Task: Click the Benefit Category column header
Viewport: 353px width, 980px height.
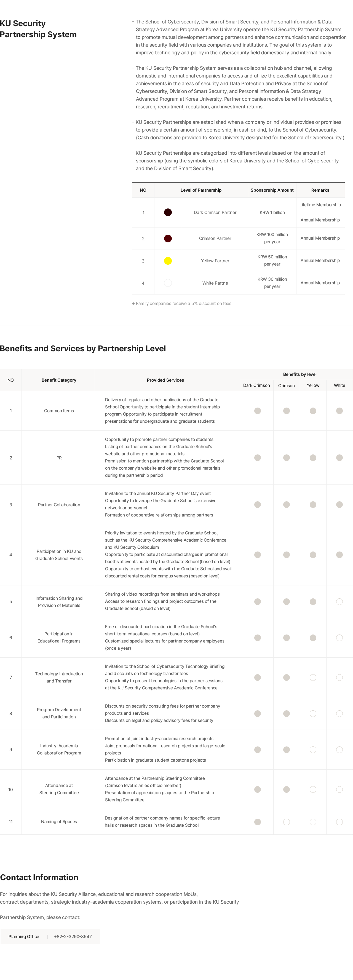Action: pos(58,380)
